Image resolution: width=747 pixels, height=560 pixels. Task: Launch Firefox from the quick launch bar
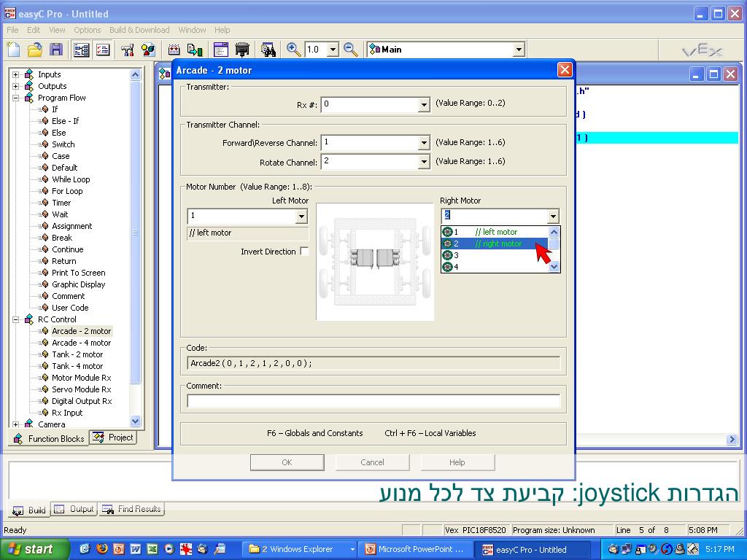tap(101, 549)
